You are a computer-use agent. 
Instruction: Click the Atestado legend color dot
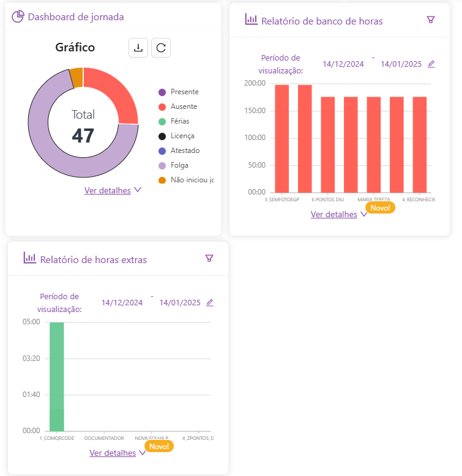tap(162, 151)
